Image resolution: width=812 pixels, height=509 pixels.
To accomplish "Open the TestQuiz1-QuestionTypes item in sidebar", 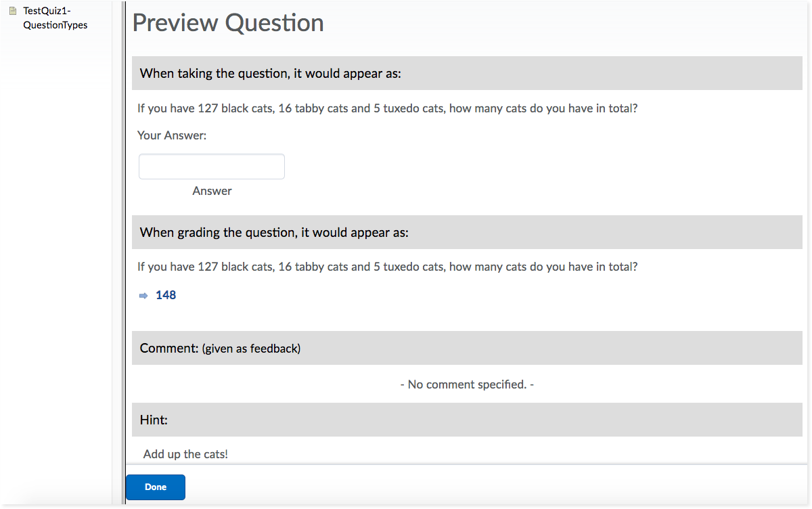I will [55, 18].
